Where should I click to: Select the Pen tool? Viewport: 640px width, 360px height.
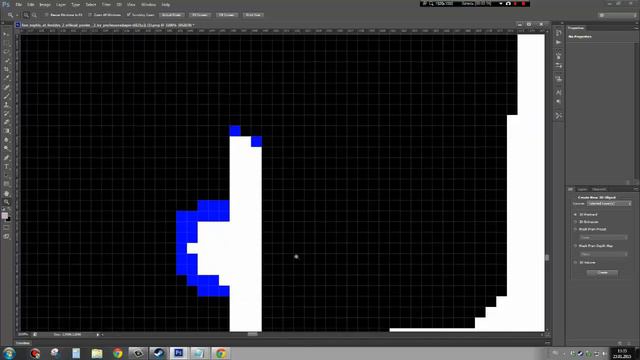coord(6,158)
